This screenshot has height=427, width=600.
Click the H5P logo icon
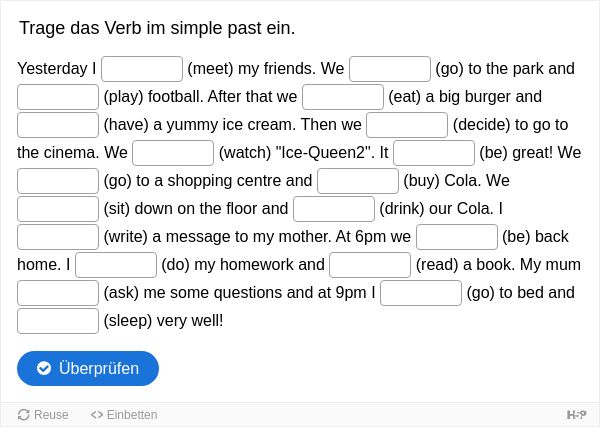pos(577,415)
